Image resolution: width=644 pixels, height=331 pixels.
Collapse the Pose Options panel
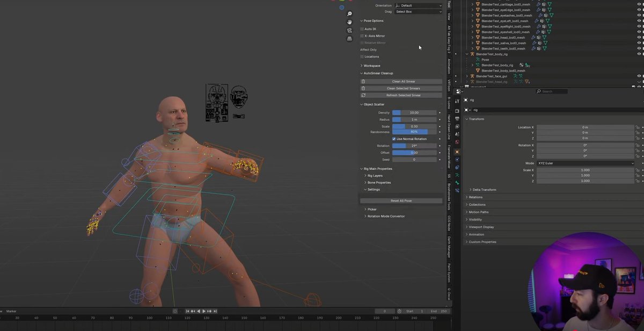click(374, 21)
